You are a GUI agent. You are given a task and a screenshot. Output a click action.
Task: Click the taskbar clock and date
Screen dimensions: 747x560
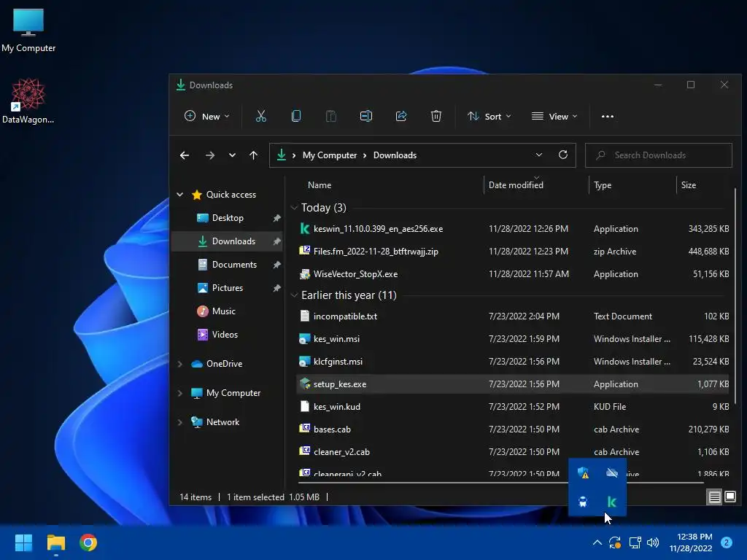691,542
